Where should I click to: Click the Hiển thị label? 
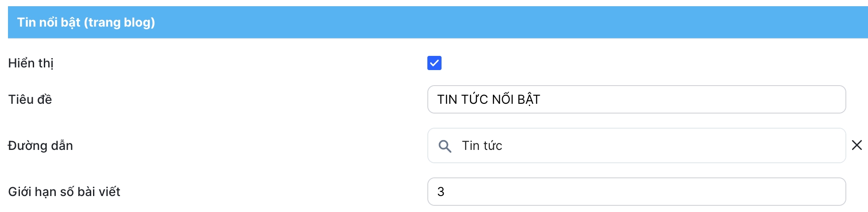point(31,63)
